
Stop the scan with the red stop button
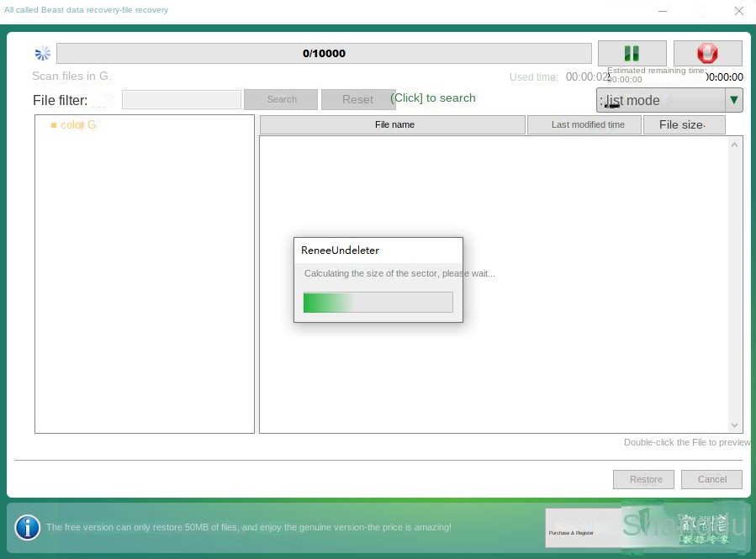pyautogui.click(x=707, y=53)
